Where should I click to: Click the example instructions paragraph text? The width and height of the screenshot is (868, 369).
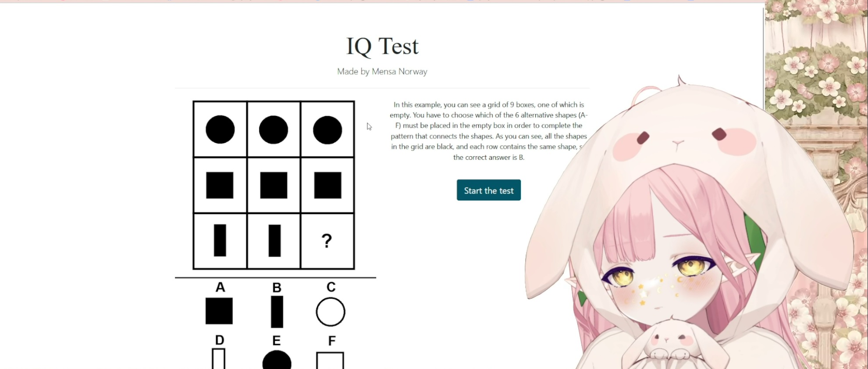click(489, 131)
